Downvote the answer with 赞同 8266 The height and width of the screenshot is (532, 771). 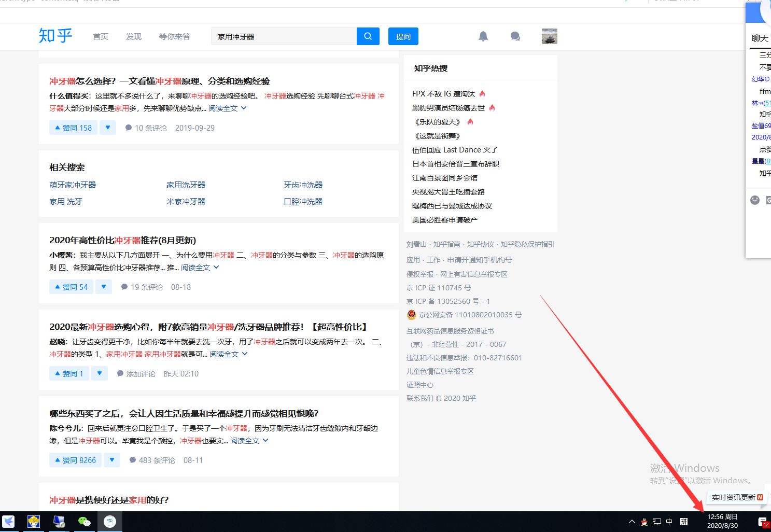[x=112, y=460]
